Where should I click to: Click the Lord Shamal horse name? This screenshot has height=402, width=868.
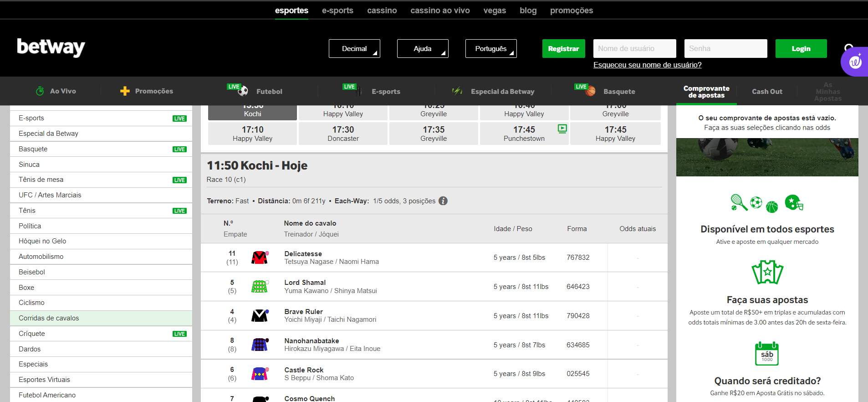pyautogui.click(x=305, y=283)
